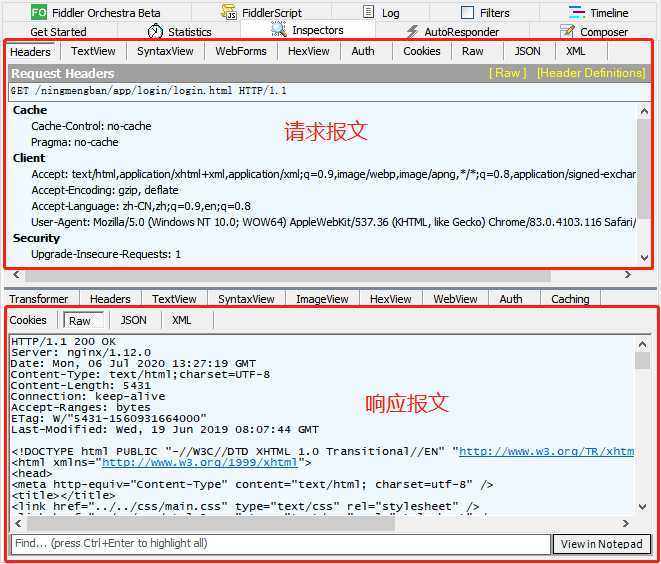Click the www.w3.org/1999/xhtml link
The image size is (661, 564).
[200, 462]
